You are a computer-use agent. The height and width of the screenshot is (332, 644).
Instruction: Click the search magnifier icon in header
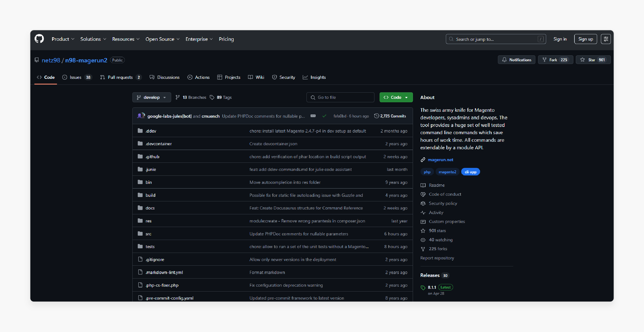point(451,39)
